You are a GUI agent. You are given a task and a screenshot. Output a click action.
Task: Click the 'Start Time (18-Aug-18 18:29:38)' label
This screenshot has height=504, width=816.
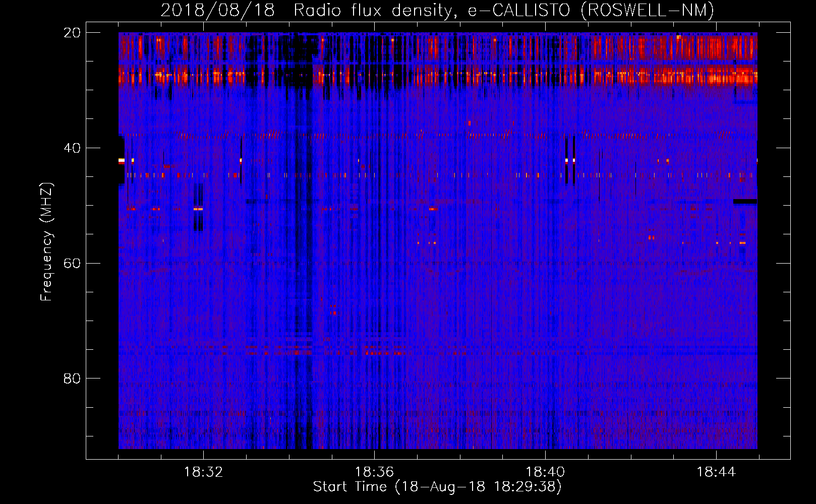click(437, 487)
